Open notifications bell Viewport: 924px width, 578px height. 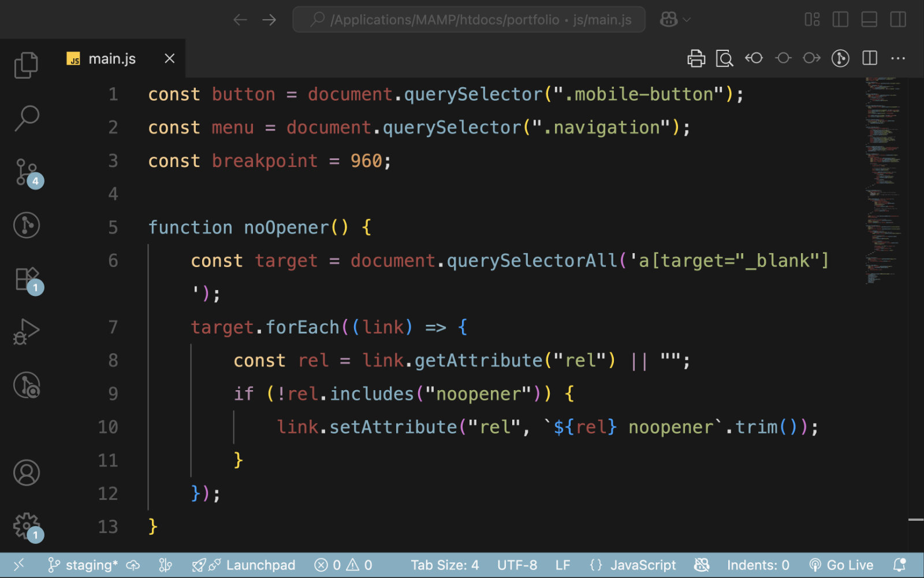point(899,565)
